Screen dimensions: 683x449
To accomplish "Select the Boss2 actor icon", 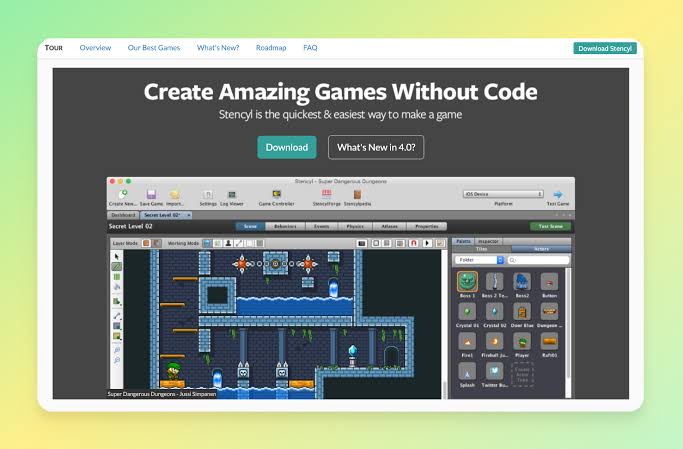I will [522, 281].
